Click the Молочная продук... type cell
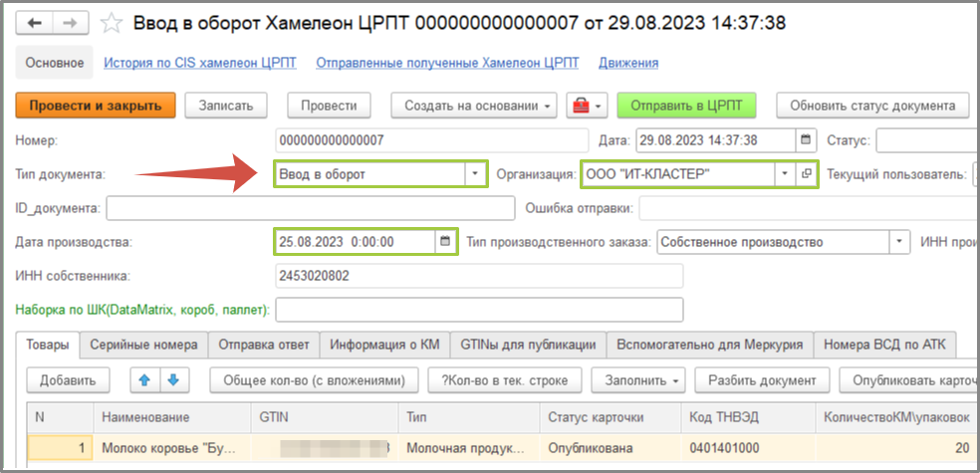The width and height of the screenshot is (980, 473). (x=469, y=448)
